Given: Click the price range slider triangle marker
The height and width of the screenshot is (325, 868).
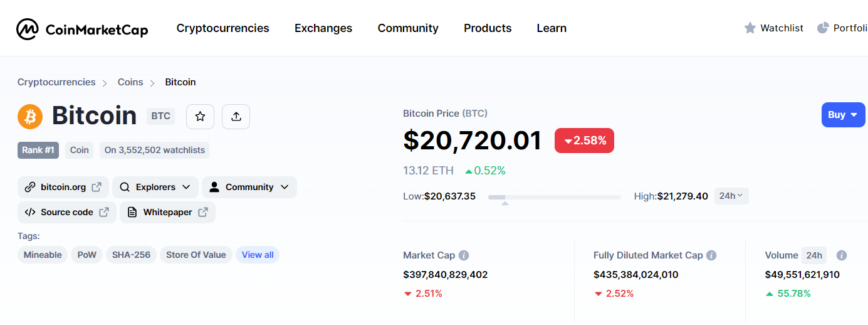Looking at the screenshot, I should click(505, 203).
